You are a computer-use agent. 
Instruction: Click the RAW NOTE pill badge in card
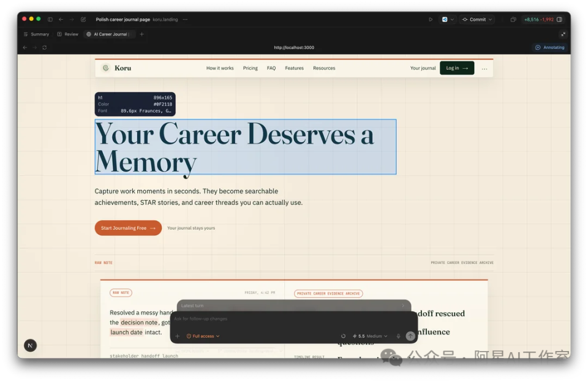point(121,293)
